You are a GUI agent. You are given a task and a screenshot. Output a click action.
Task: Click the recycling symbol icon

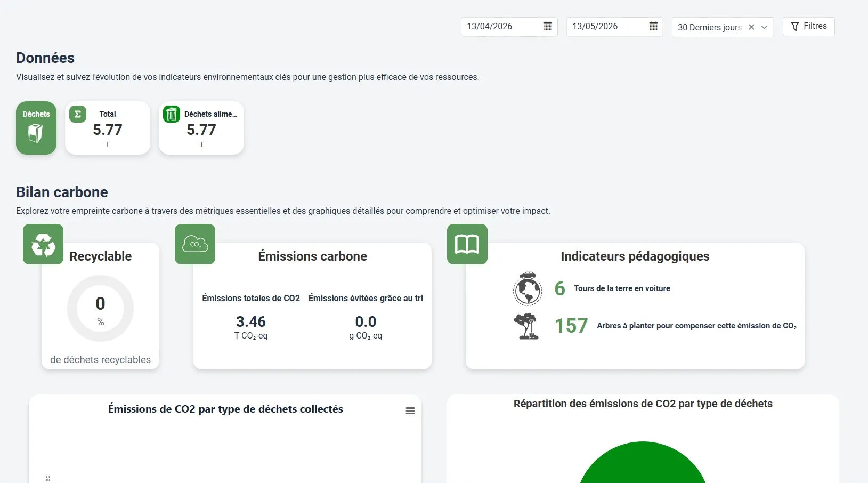(43, 244)
